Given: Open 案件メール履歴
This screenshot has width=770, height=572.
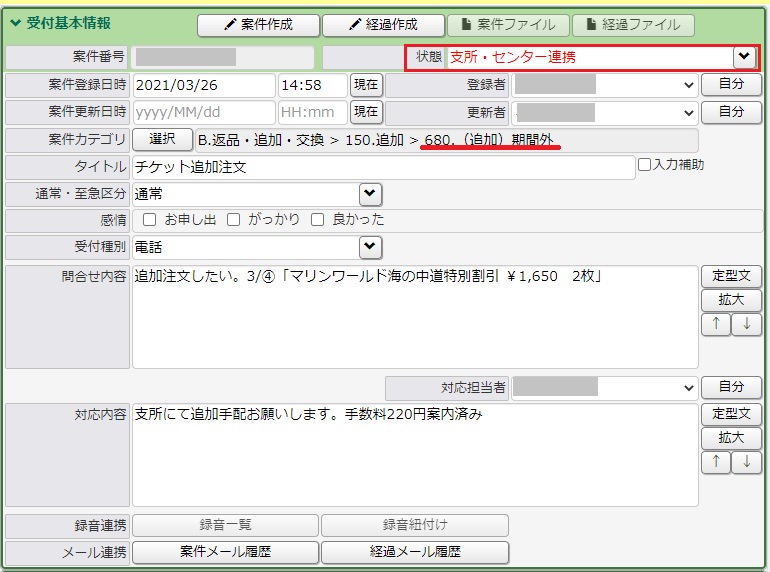Looking at the screenshot, I should [225, 552].
